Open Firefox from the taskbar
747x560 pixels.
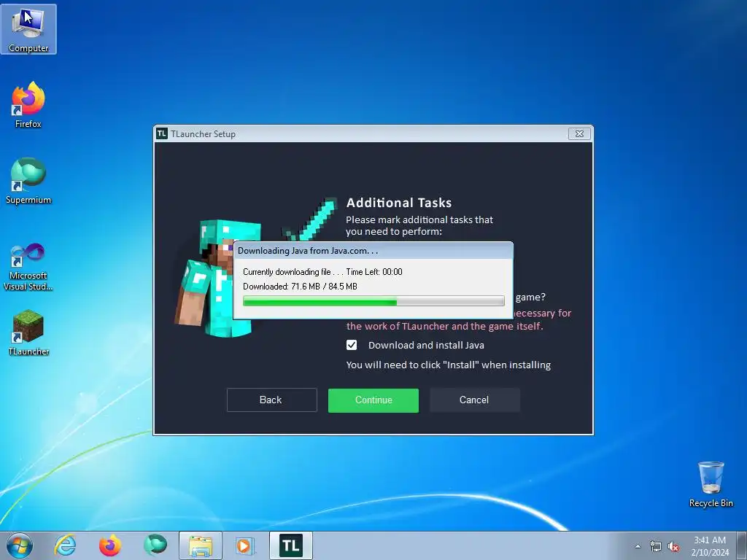coord(109,545)
